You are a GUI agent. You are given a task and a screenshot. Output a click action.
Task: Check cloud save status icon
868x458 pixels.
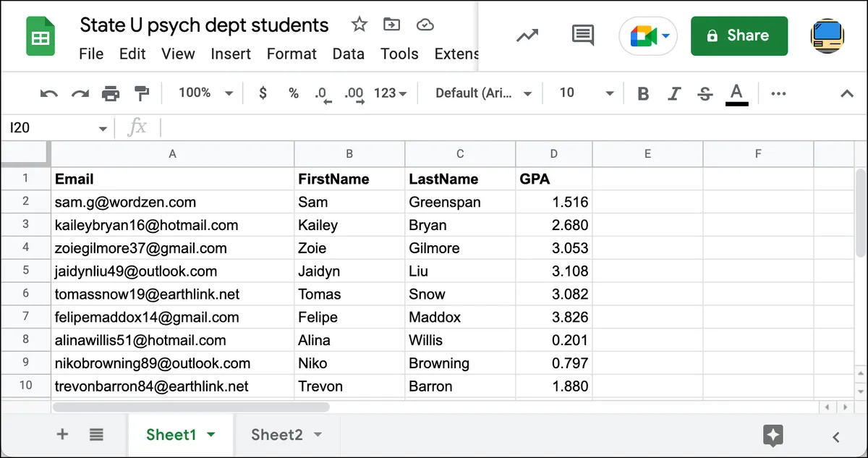pos(425,25)
